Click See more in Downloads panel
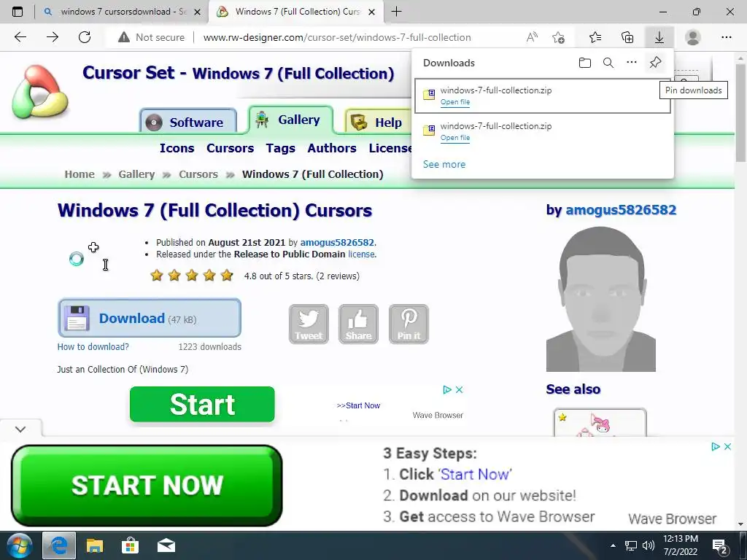 [x=444, y=164]
